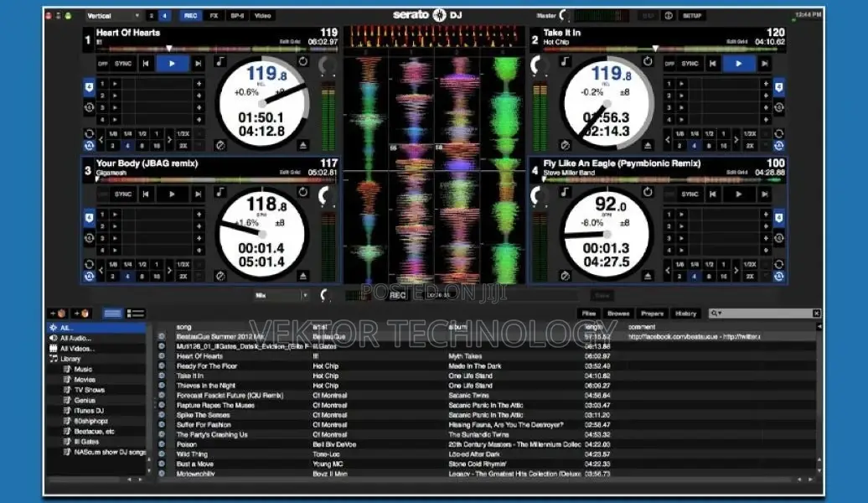
Task: Play deck 3 Your Body remix
Action: point(172,194)
